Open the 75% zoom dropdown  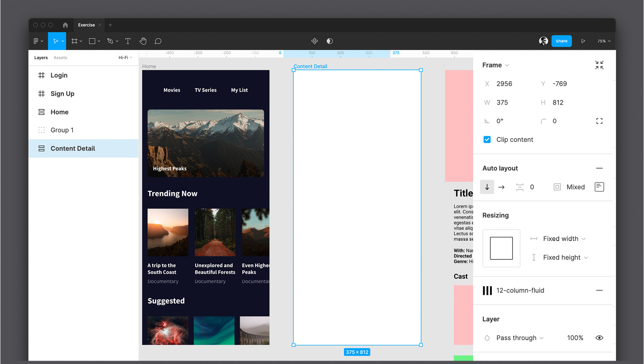(603, 41)
